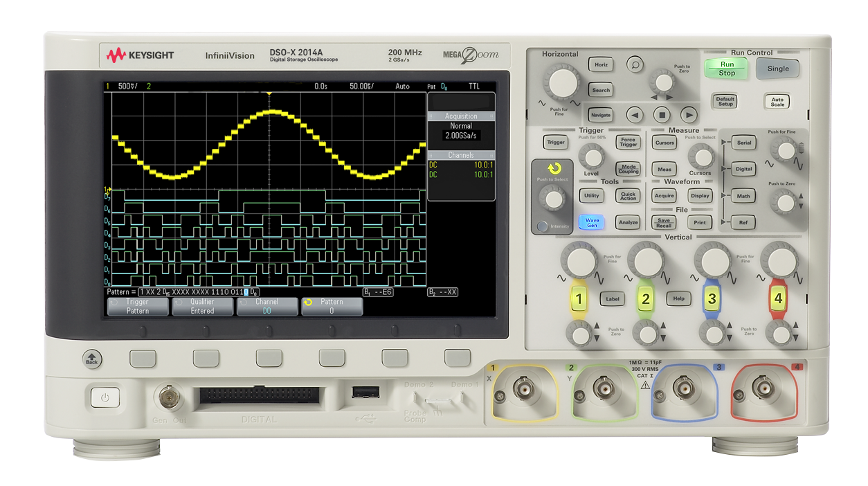Open the Channel D0 softkey selector
The width and height of the screenshot is (868, 486).
coord(267,307)
